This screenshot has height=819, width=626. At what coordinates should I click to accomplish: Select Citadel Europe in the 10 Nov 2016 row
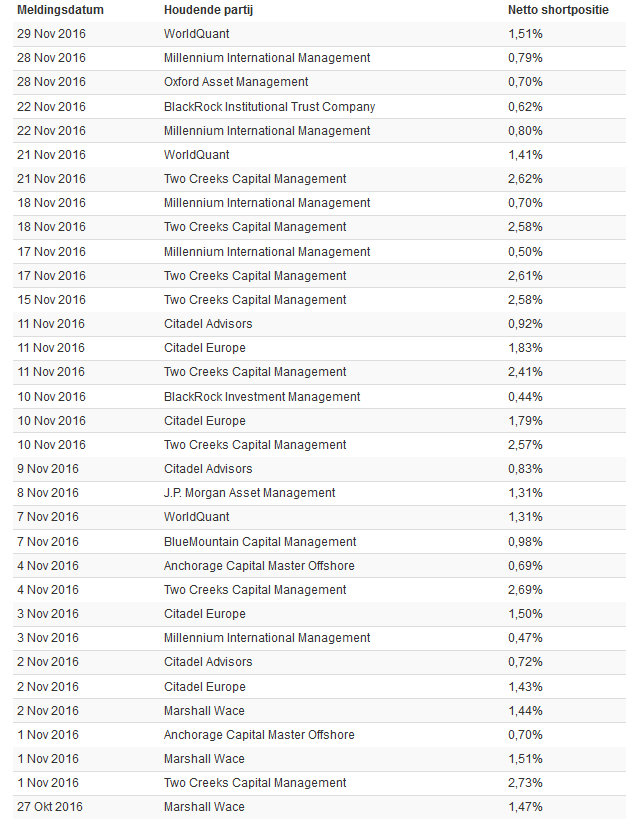tap(205, 421)
